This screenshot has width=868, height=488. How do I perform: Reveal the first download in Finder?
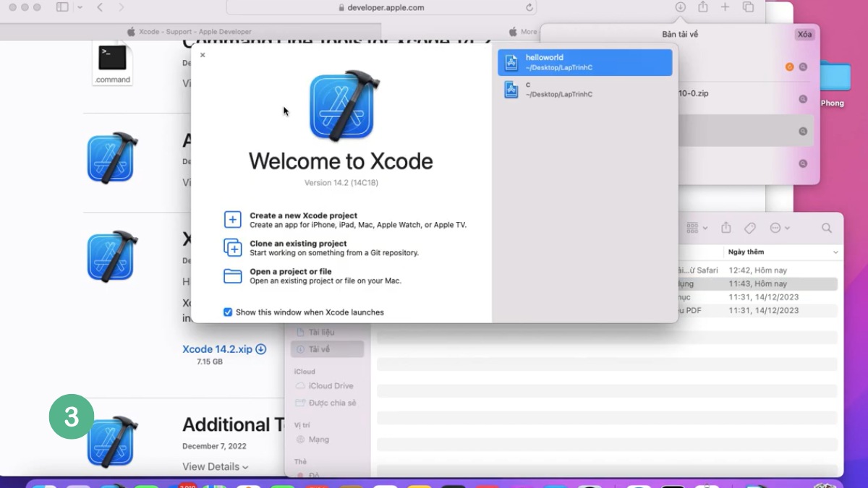803,67
